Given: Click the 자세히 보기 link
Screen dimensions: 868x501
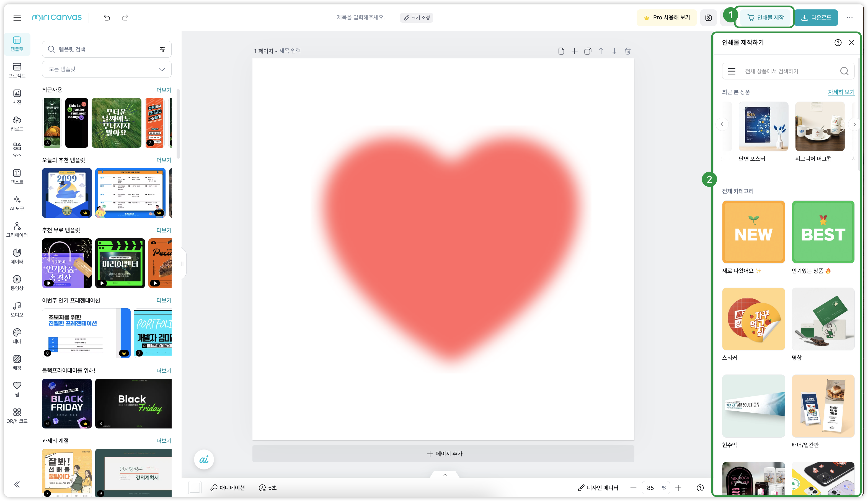Looking at the screenshot, I should pyautogui.click(x=841, y=92).
